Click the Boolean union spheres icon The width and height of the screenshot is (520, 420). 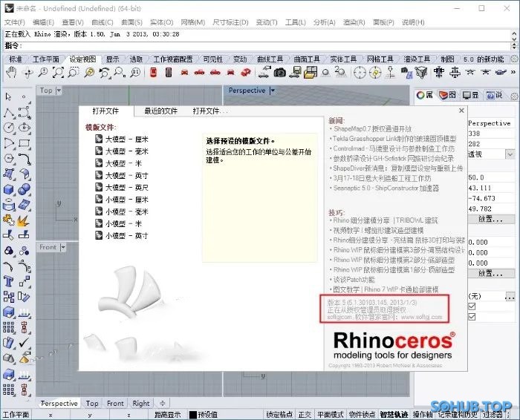tap(25, 189)
